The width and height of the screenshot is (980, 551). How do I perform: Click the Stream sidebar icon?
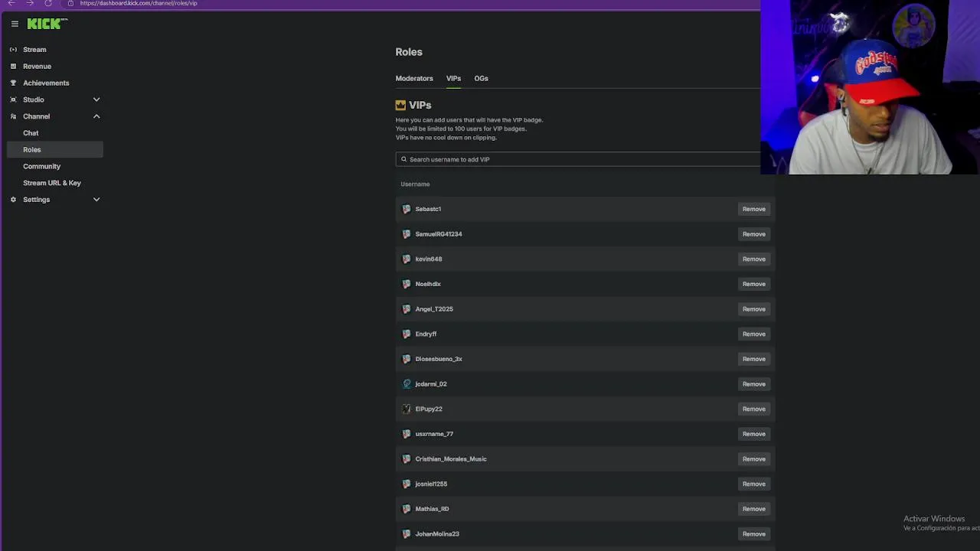click(x=13, y=50)
